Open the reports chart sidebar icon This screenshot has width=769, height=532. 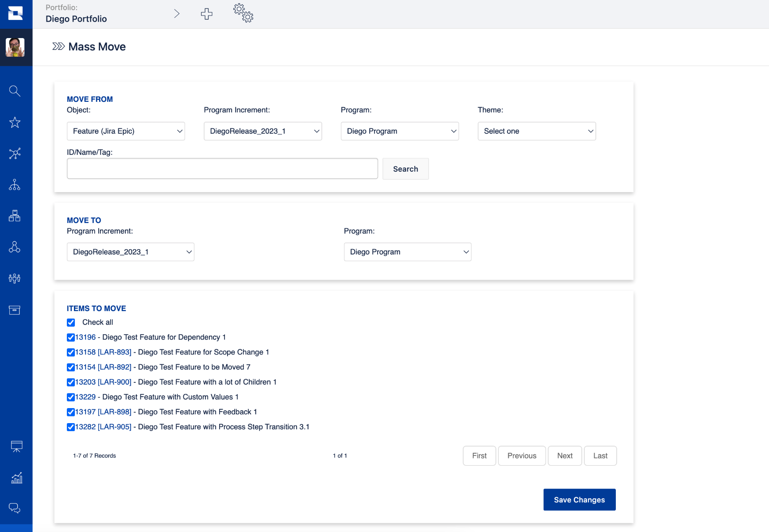[x=16, y=478]
